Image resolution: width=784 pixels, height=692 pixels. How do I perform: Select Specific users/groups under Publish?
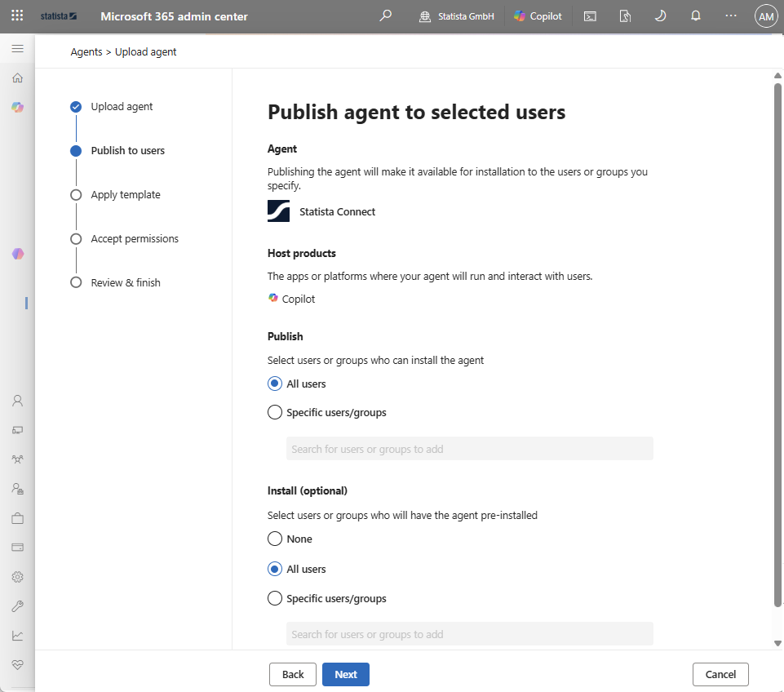pos(327,412)
